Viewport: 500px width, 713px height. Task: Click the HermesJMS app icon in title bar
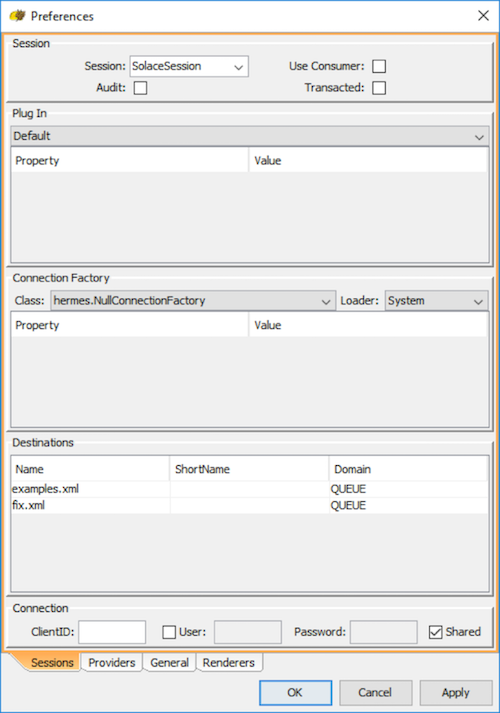tap(18, 16)
